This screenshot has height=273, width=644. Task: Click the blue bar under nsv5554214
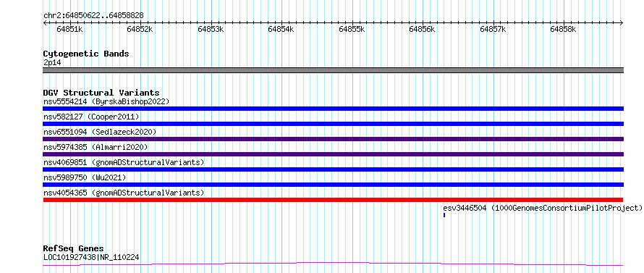(x=333, y=109)
